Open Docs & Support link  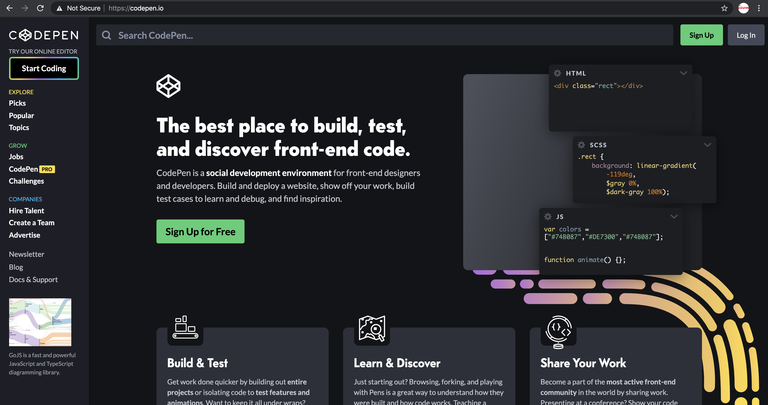[33, 280]
